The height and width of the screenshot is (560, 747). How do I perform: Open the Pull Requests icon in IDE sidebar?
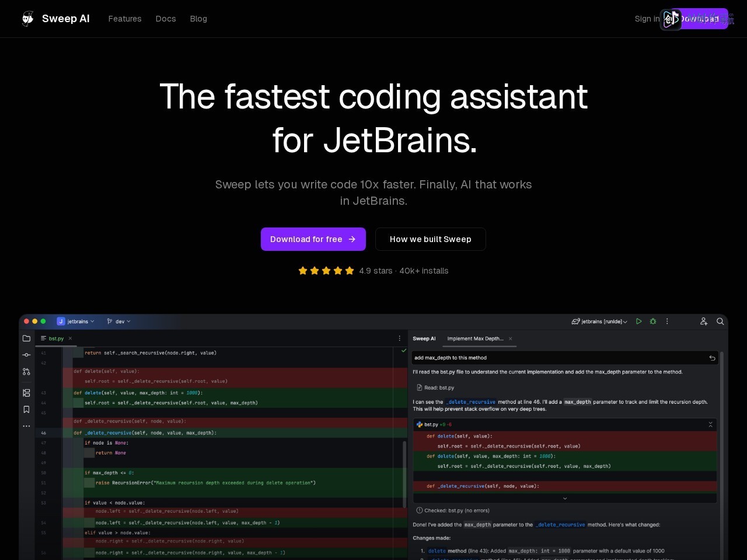(x=26, y=372)
